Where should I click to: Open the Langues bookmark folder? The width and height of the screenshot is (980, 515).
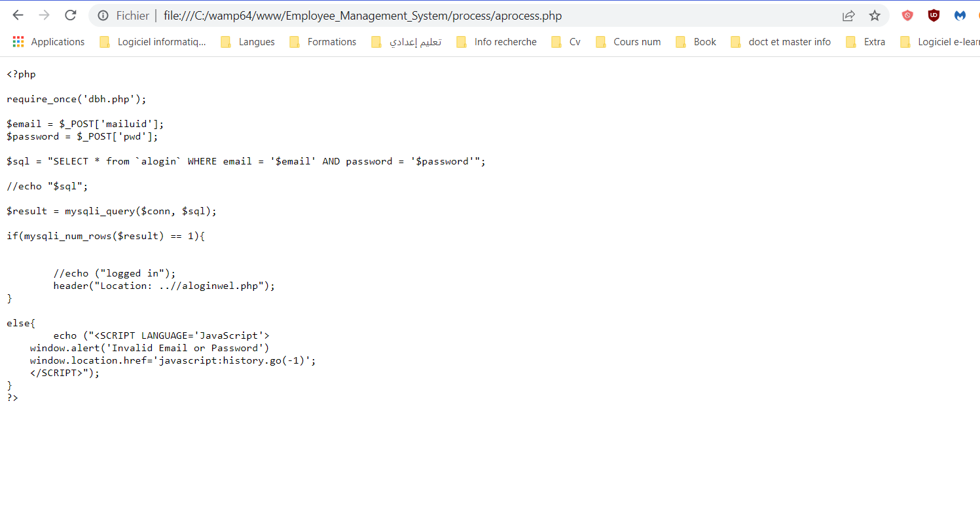(x=248, y=42)
